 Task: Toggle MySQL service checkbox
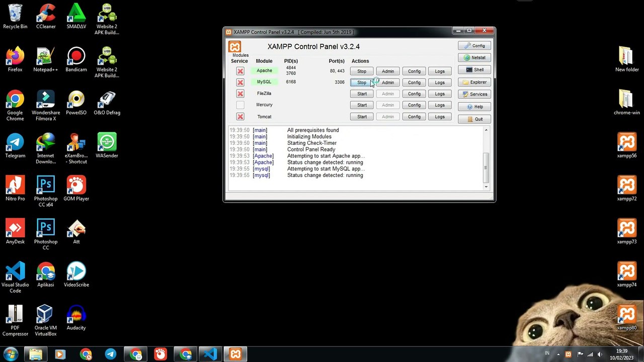coord(240,82)
